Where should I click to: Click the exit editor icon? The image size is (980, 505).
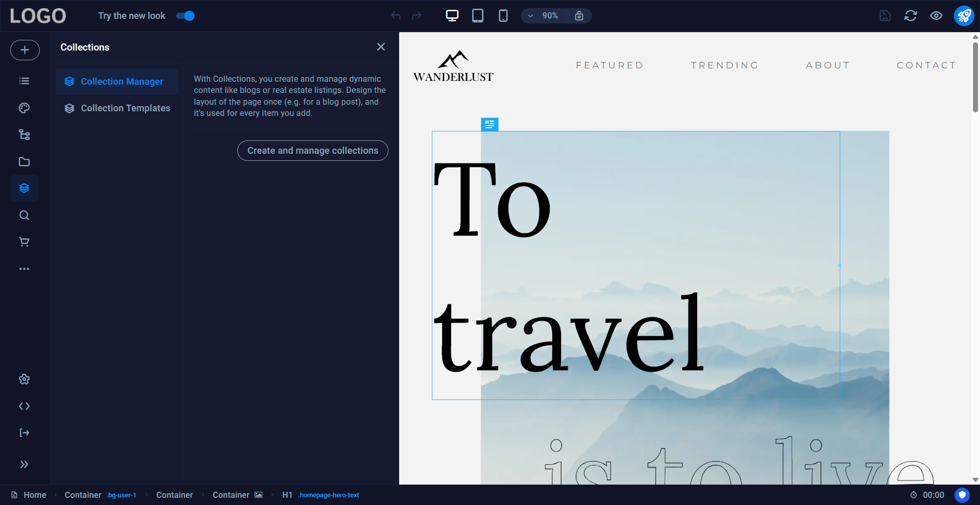click(x=24, y=433)
